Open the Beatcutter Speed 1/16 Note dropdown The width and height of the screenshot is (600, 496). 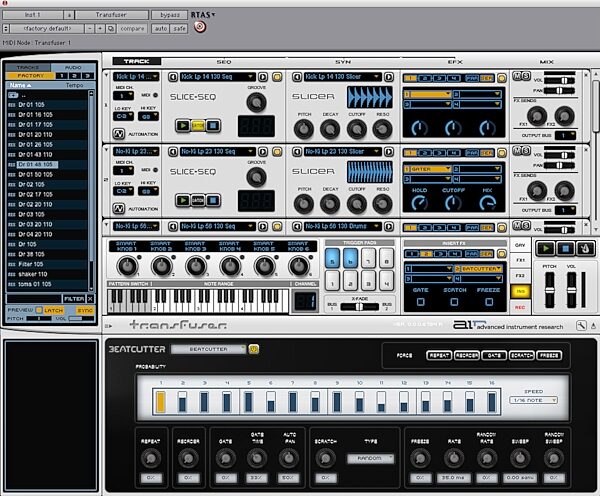click(x=533, y=400)
